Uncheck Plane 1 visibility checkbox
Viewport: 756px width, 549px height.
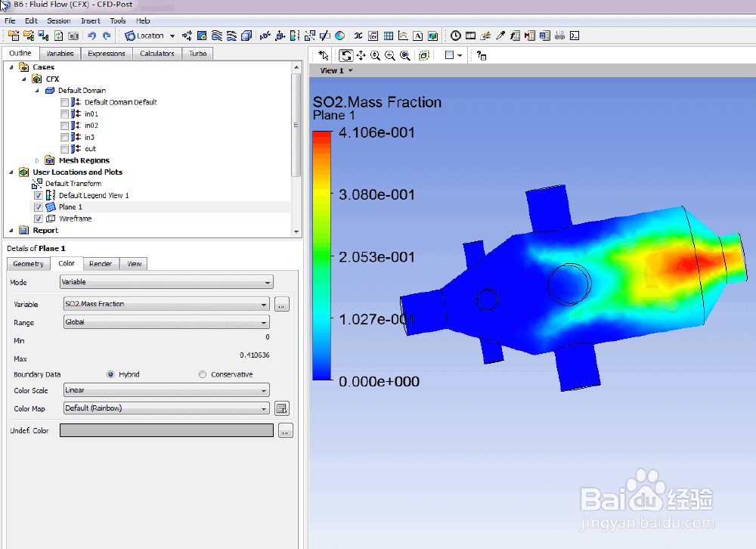point(39,207)
